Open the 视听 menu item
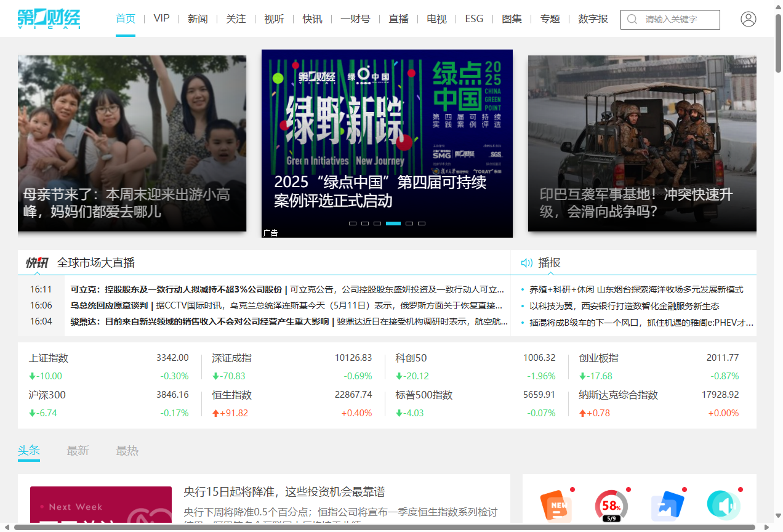The height and width of the screenshot is (532, 783). (x=273, y=18)
